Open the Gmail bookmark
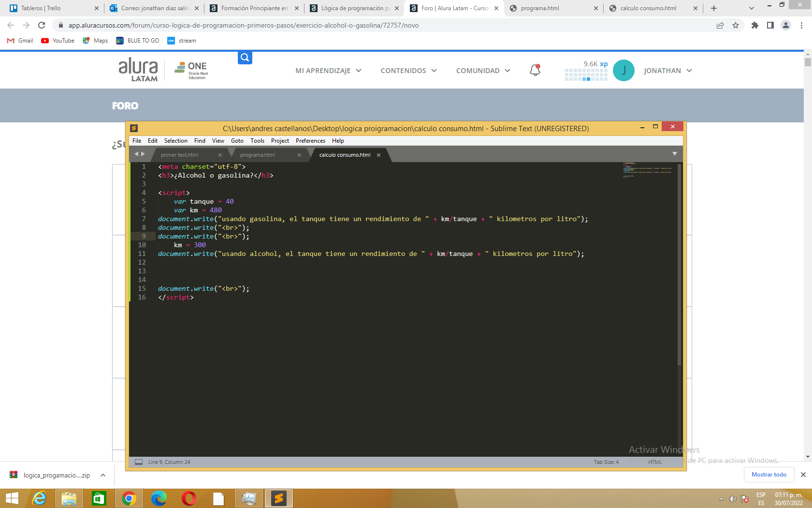Viewport: 812px width, 508px height. (20, 41)
